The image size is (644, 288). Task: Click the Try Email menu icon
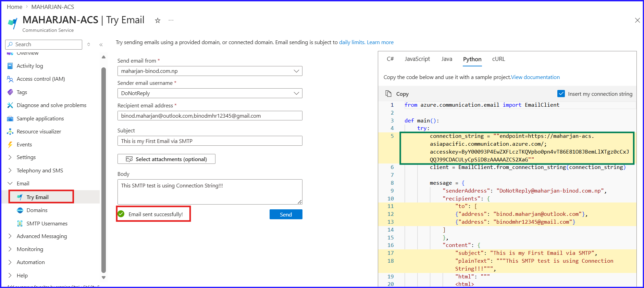20,197
